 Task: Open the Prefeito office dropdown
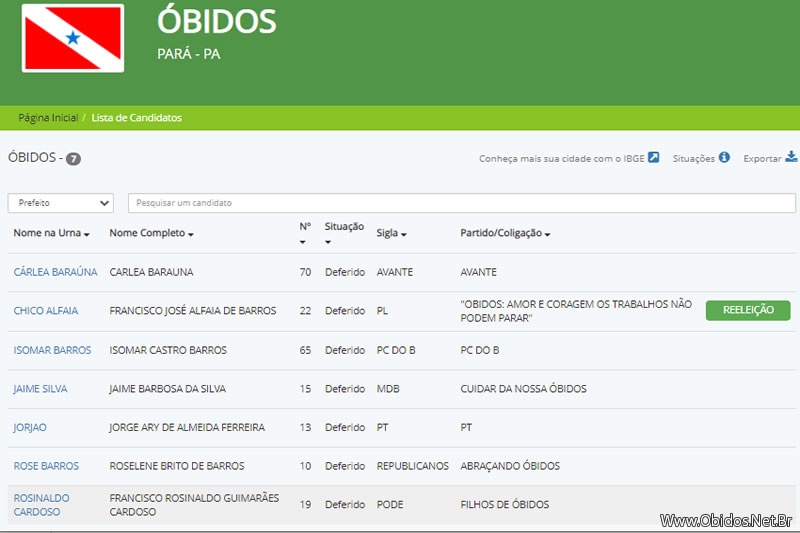pos(61,203)
